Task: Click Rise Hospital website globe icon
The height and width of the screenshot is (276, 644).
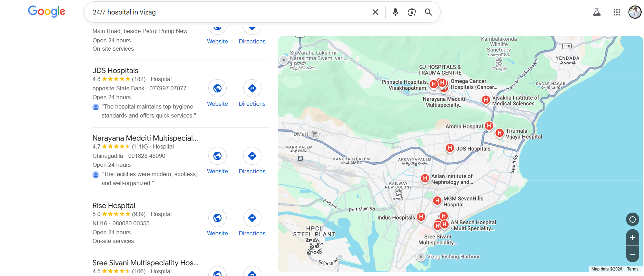Action: (x=217, y=218)
